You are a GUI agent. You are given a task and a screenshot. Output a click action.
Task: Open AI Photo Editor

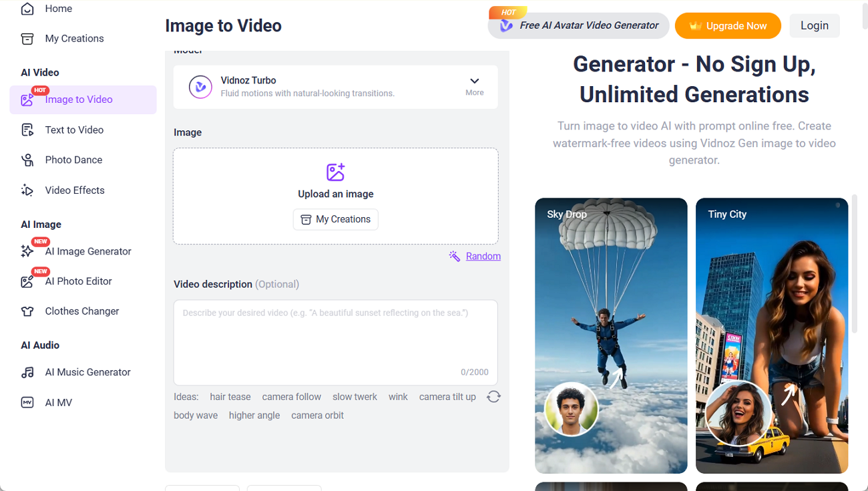click(x=78, y=281)
